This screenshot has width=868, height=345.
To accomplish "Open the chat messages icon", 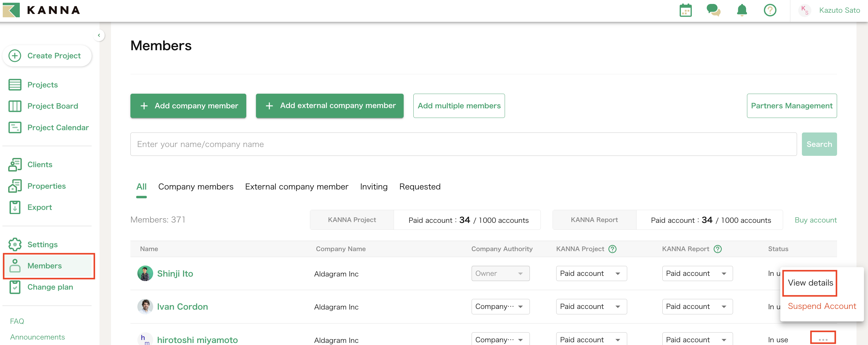I will (x=713, y=10).
